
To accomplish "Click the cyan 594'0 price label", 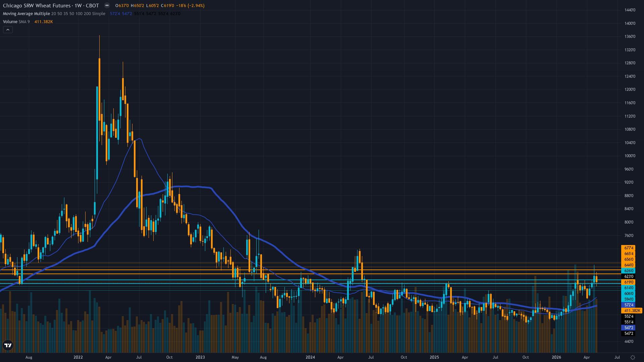I will click(x=629, y=299).
